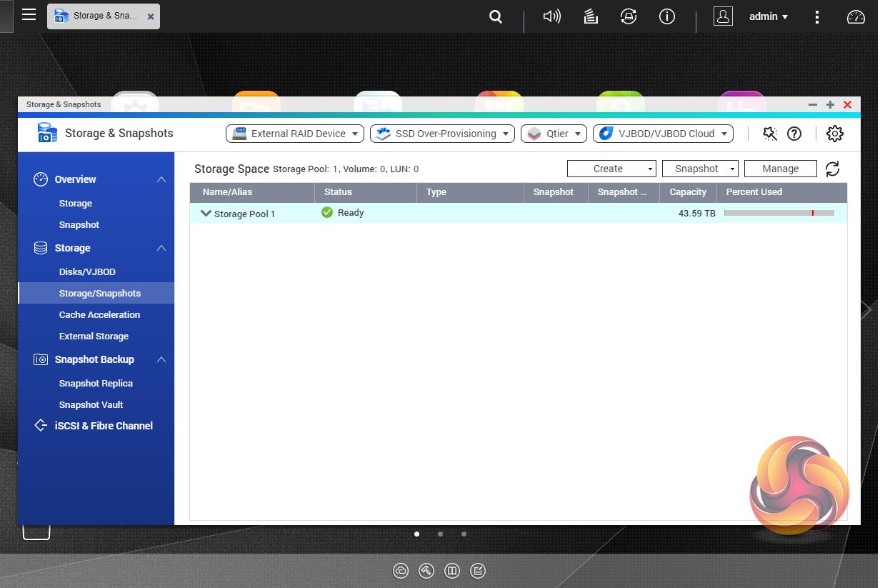Viewport: 880px width, 588px height.
Task: Open the admin account dropdown
Action: [x=769, y=16]
